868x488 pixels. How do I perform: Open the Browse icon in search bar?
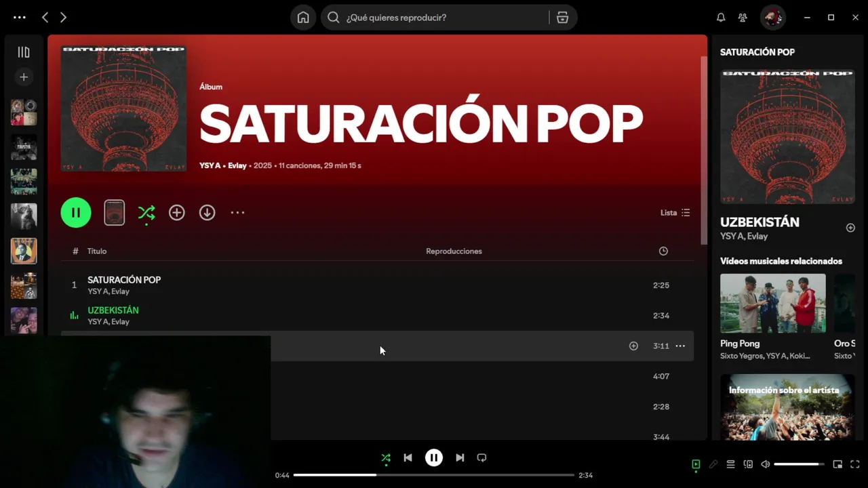[562, 18]
